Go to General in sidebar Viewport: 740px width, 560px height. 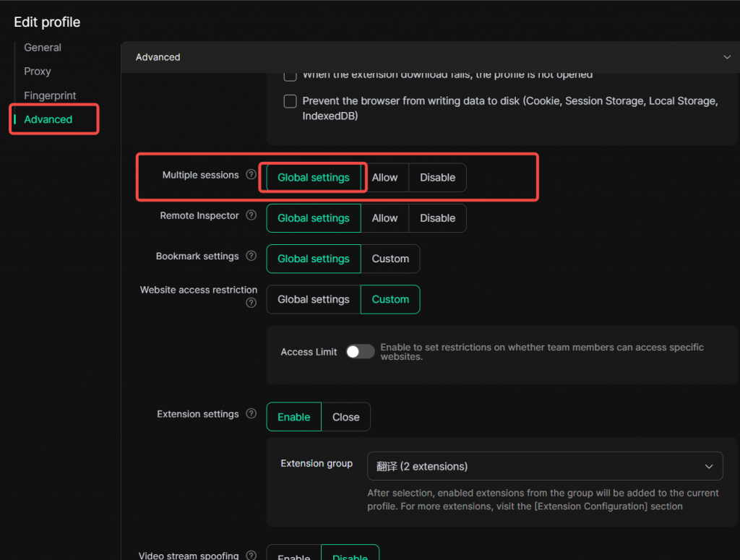43,48
